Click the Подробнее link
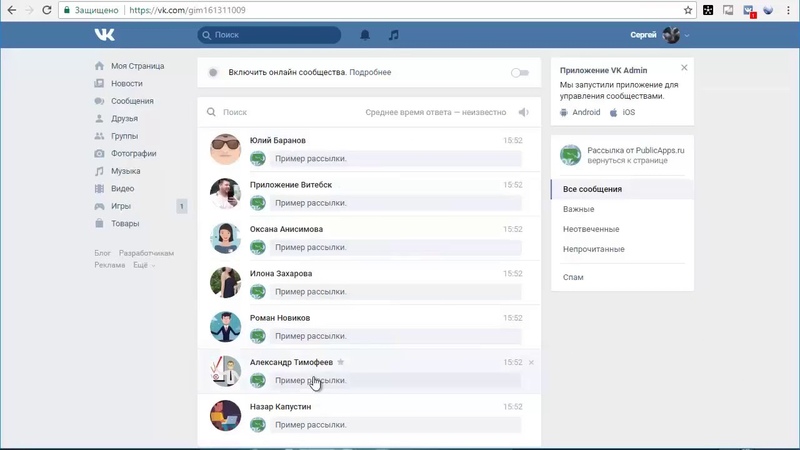This screenshot has width=800, height=450. pyautogui.click(x=371, y=73)
